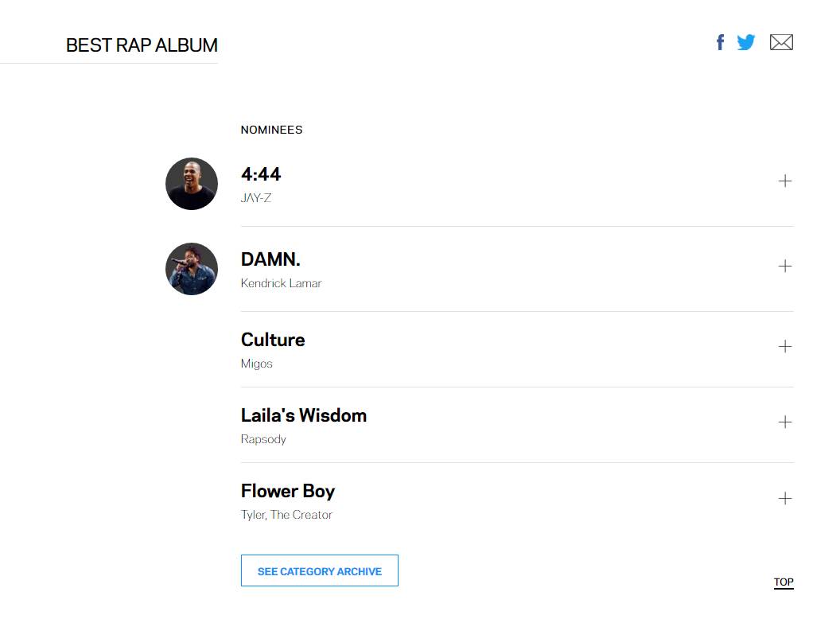
Task: Click the Best Rap Album heading
Action: [142, 45]
